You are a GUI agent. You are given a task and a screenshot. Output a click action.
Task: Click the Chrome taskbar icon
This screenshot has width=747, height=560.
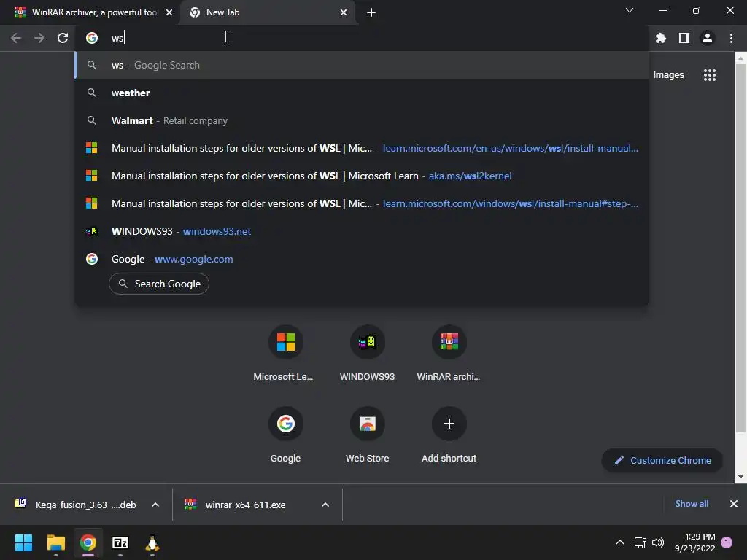point(88,542)
